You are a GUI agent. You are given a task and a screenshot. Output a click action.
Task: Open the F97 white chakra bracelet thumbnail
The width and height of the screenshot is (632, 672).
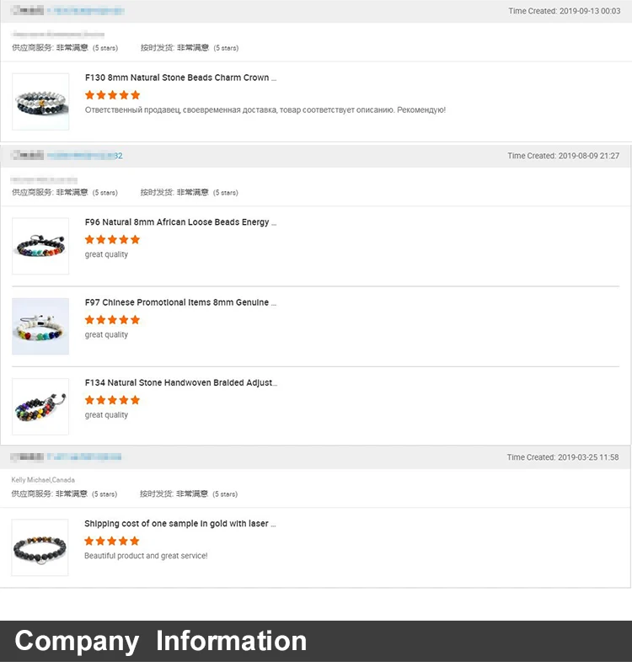40,326
